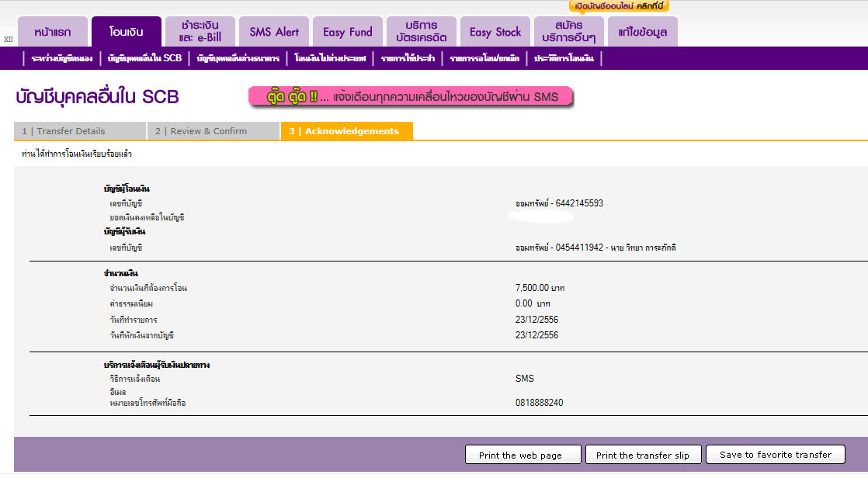Click the fee value 0.00 บาท

pyautogui.click(x=533, y=303)
